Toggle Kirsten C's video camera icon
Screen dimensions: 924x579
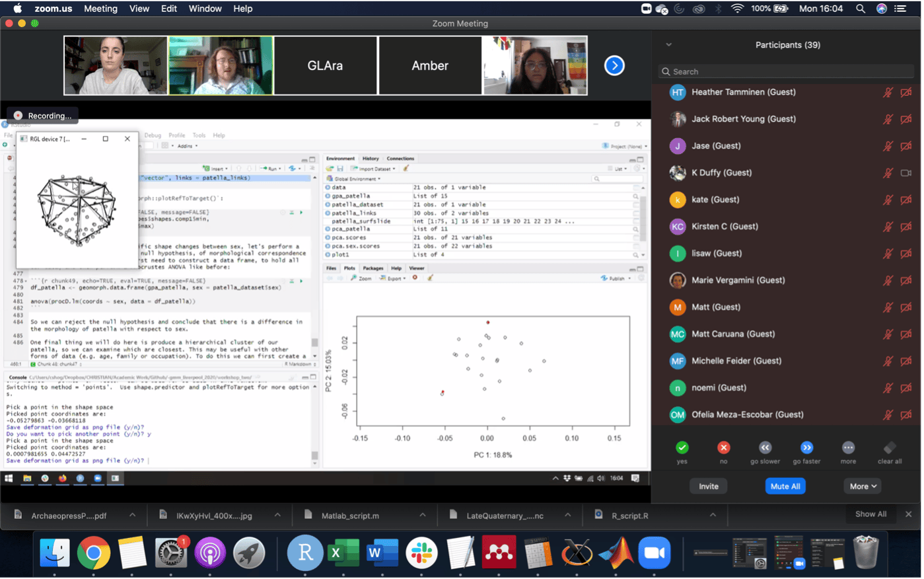(x=906, y=227)
